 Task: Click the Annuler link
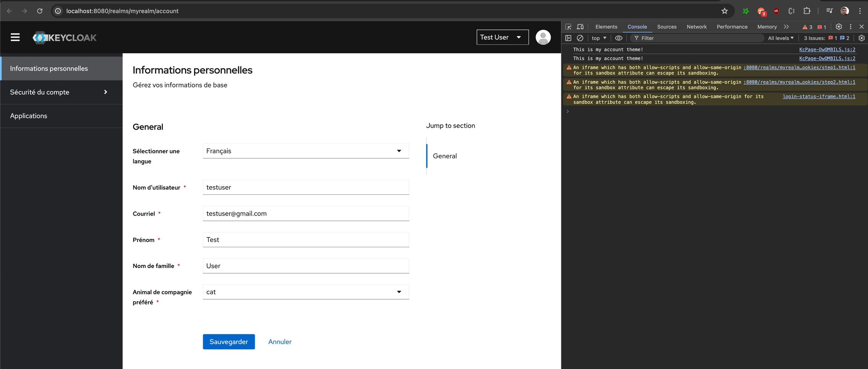(x=280, y=342)
